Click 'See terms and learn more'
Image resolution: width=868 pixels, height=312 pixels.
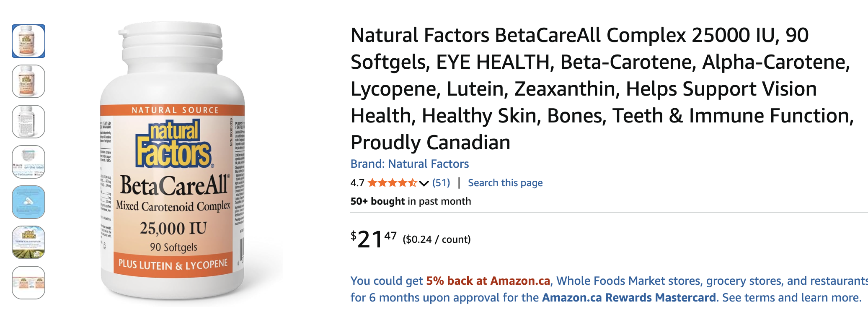pyautogui.click(x=791, y=297)
